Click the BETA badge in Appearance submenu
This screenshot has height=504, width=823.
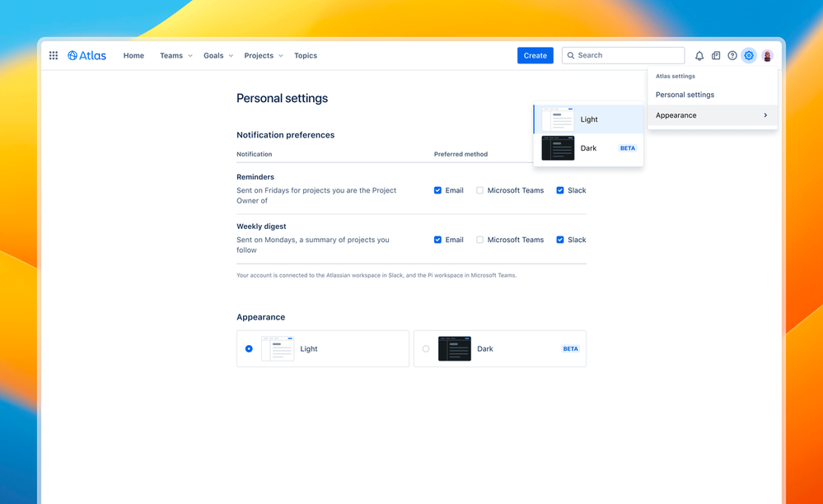[628, 148]
